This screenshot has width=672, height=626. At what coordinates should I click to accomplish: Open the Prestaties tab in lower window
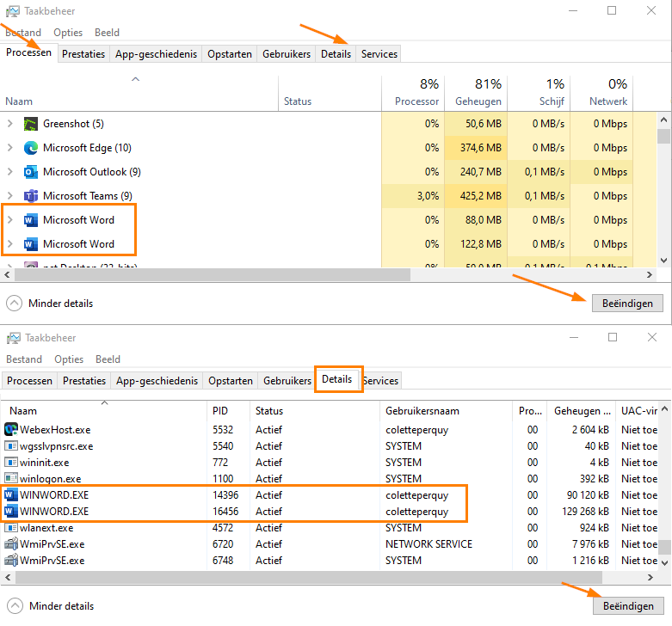84,381
